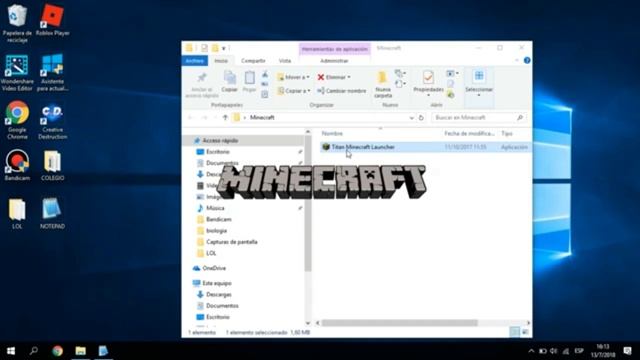Select OneDrive in the navigation pane

(x=214, y=268)
